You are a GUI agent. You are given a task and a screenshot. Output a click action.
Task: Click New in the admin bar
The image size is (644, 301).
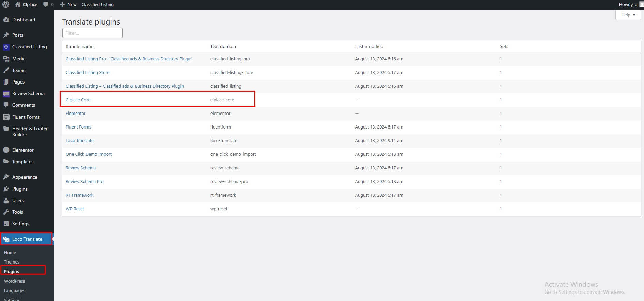coord(72,4)
